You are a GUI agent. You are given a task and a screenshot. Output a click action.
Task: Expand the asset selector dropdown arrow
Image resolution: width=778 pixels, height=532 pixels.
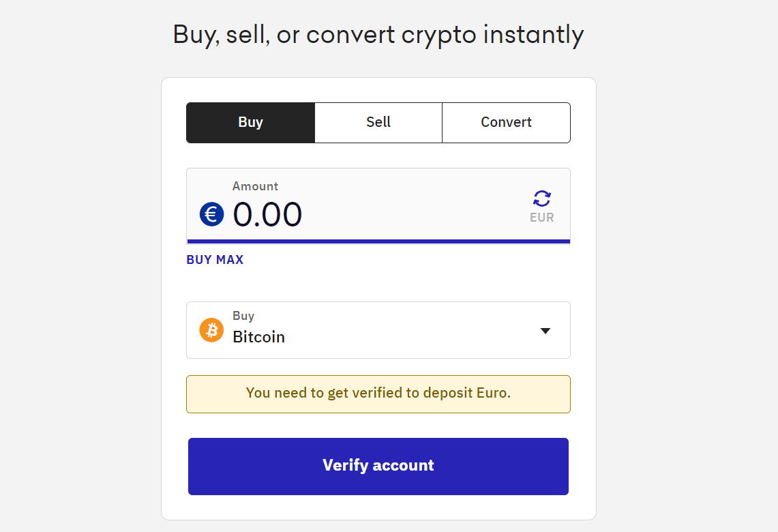545,331
